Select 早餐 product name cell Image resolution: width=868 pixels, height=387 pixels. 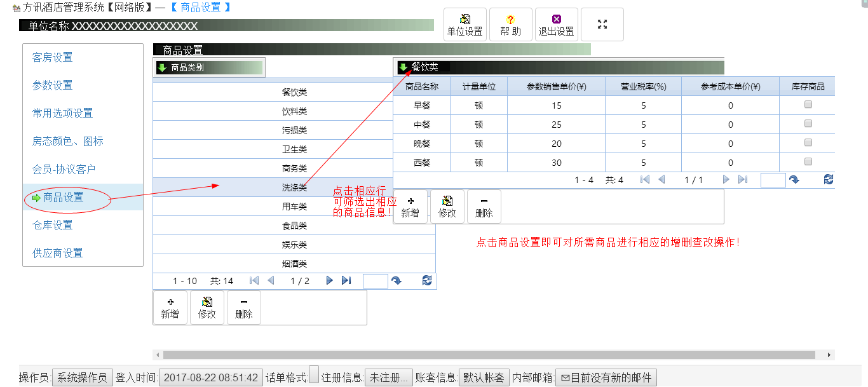click(x=422, y=105)
